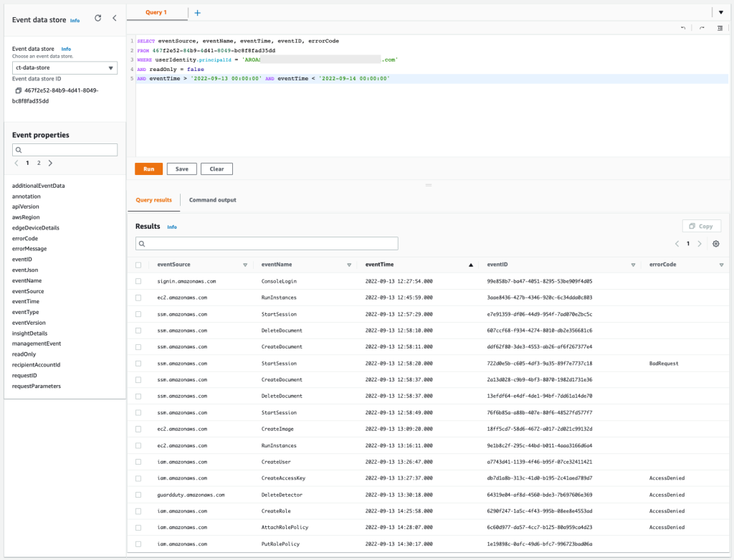Screen dimensions: 734x560
Task: Format the SQL query using the format icon
Action: coord(721,27)
